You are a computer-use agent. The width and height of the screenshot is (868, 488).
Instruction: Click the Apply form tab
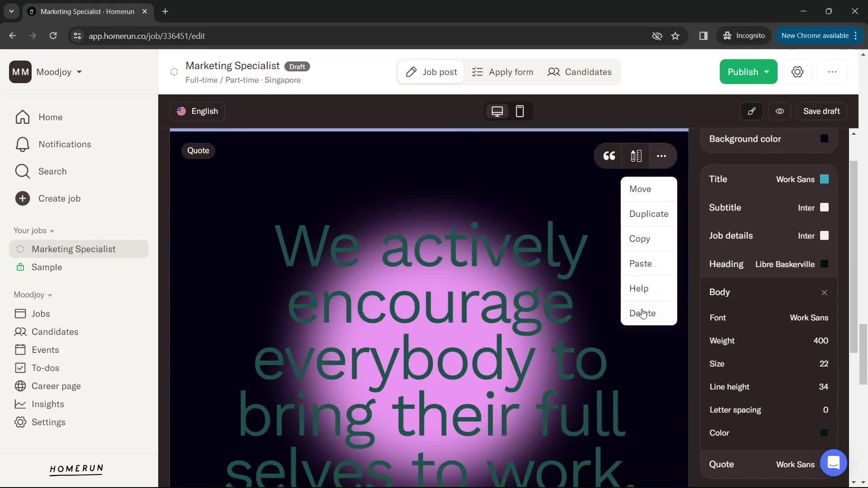pyautogui.click(x=503, y=71)
